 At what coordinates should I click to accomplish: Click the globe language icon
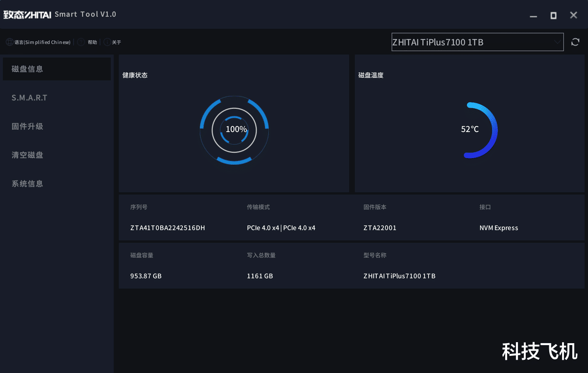9,42
